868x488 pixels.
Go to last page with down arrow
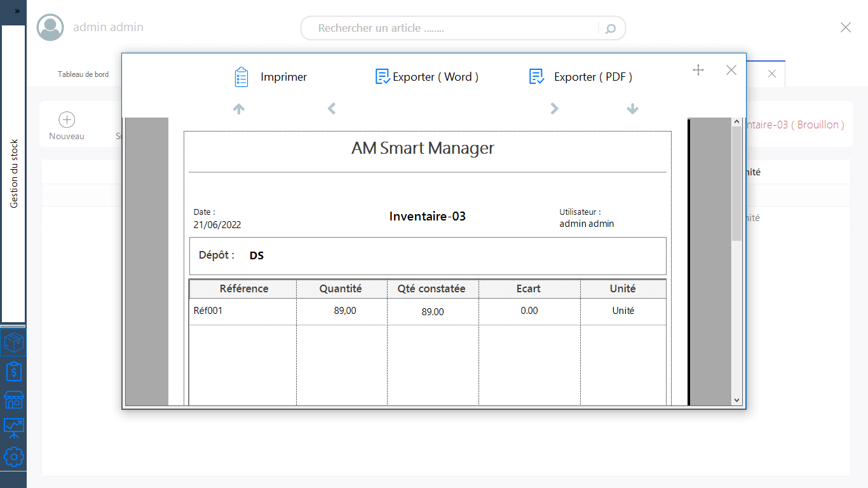coord(632,109)
